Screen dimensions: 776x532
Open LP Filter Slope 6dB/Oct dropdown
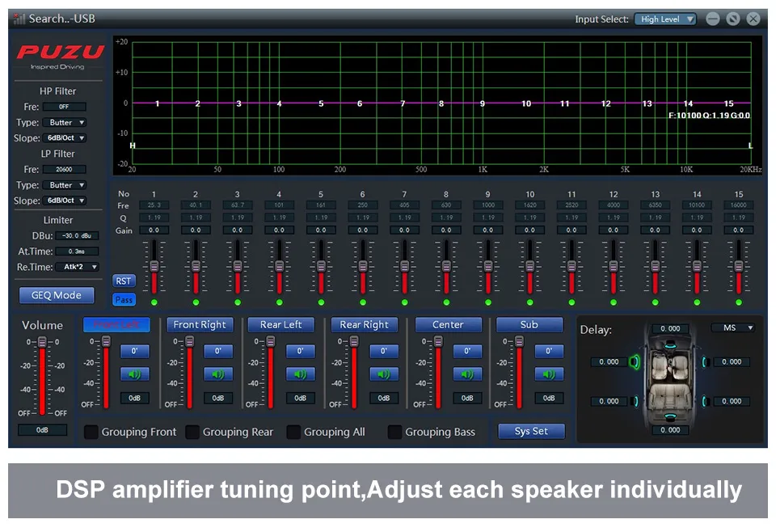65,201
